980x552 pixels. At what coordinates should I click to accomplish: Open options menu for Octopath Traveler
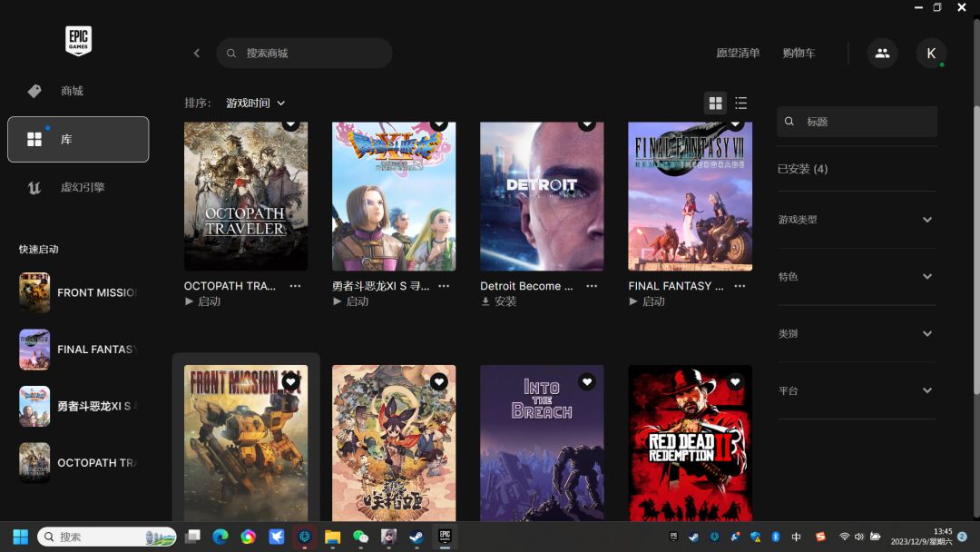click(x=295, y=286)
